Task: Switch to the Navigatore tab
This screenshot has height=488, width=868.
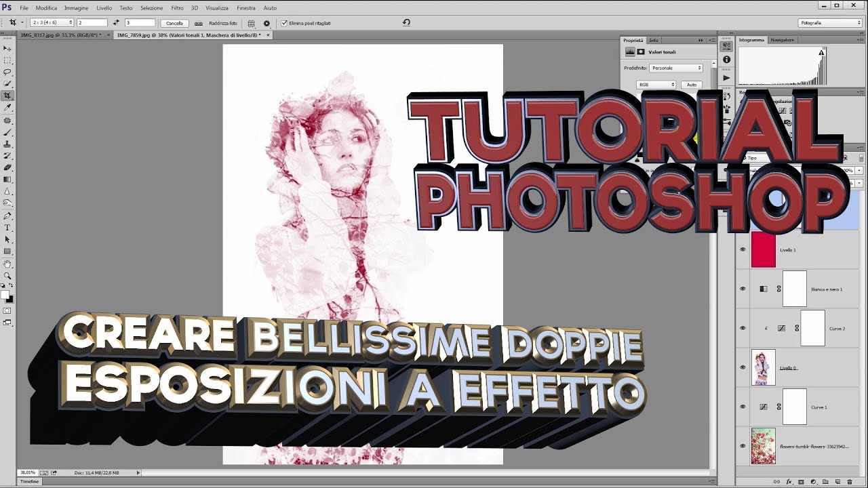Action: click(782, 40)
